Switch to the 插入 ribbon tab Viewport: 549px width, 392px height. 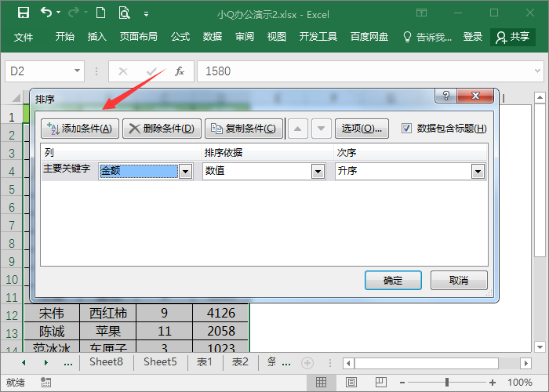pyautogui.click(x=97, y=37)
